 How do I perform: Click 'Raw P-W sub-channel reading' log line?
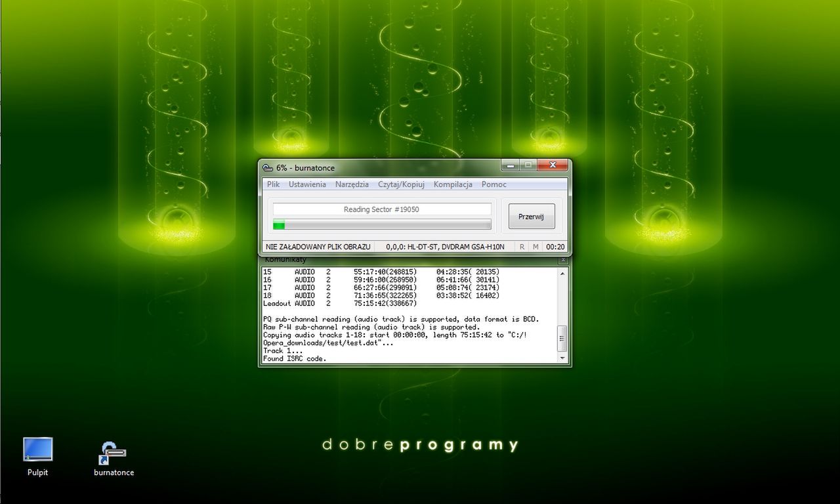(371, 327)
